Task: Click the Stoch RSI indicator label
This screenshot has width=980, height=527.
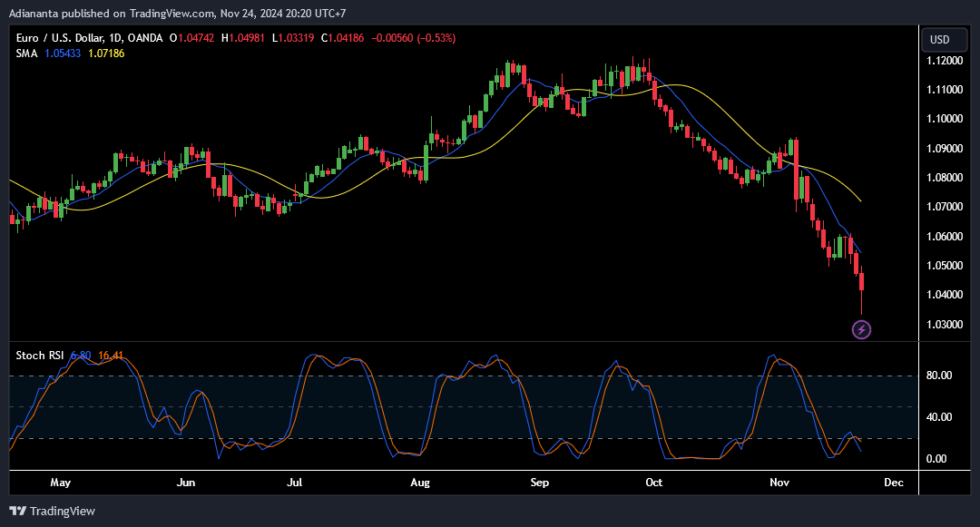Action: [x=39, y=356]
